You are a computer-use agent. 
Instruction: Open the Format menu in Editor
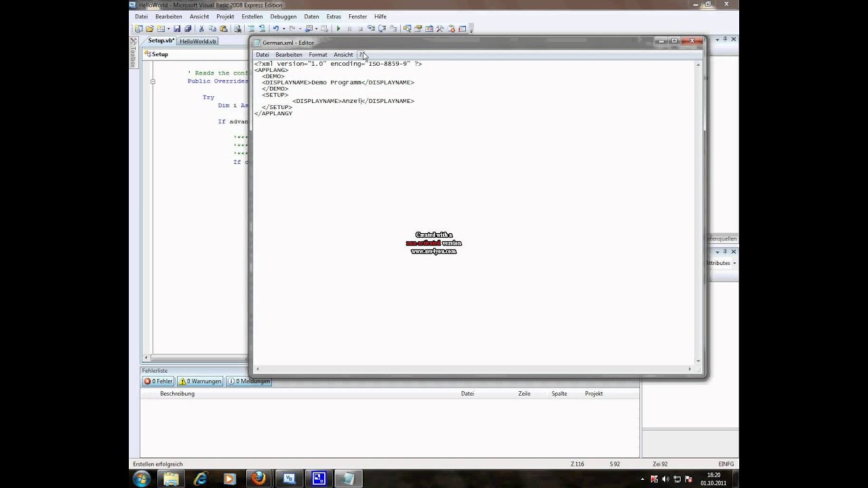[318, 55]
